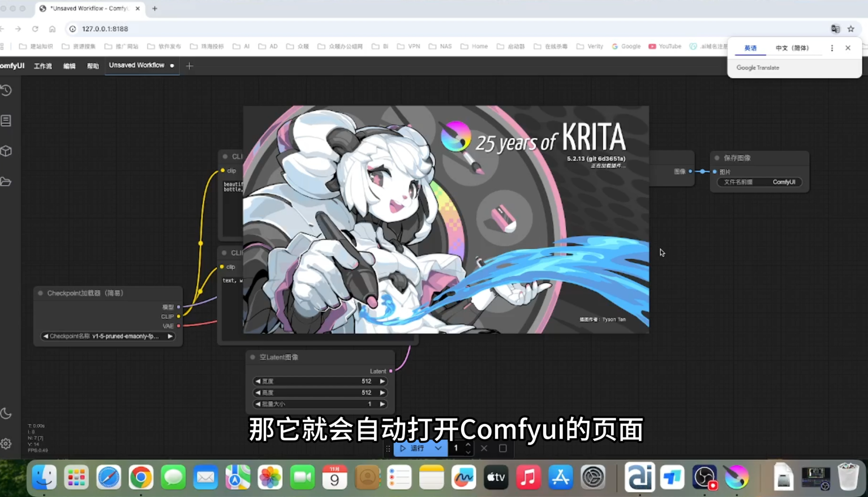The width and height of the screenshot is (868, 497).
Task: Collapse the 保存图像 node
Action: 717,158
